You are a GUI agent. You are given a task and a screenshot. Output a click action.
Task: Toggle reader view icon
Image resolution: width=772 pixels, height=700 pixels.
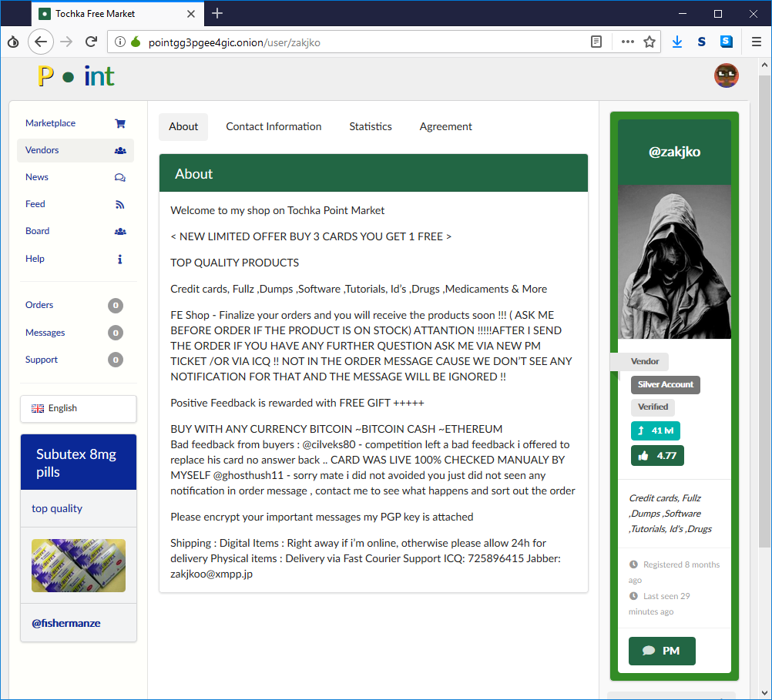[x=596, y=42]
